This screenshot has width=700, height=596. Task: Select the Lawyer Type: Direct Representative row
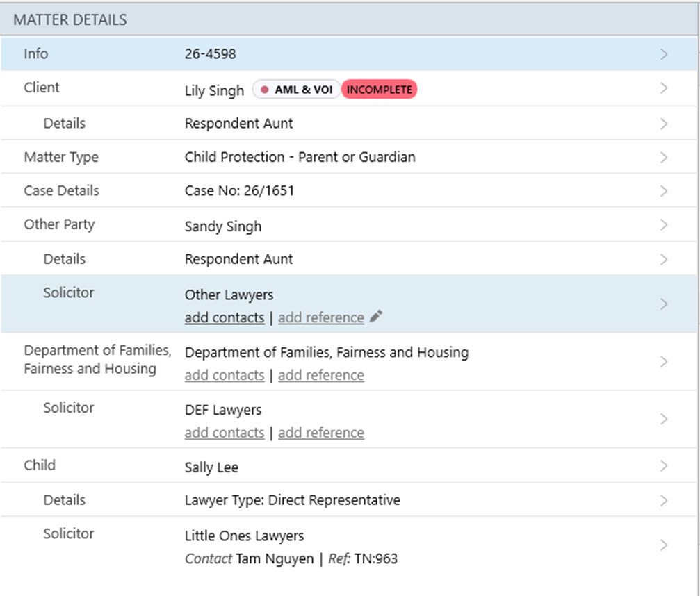coord(292,500)
